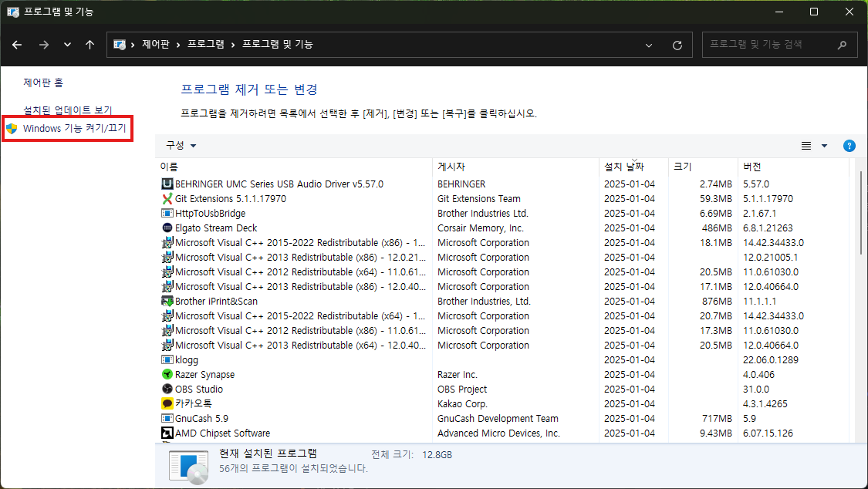The image size is (868, 489).
Task: Click the installed programs thumbnail icon
Action: pyautogui.click(x=189, y=467)
